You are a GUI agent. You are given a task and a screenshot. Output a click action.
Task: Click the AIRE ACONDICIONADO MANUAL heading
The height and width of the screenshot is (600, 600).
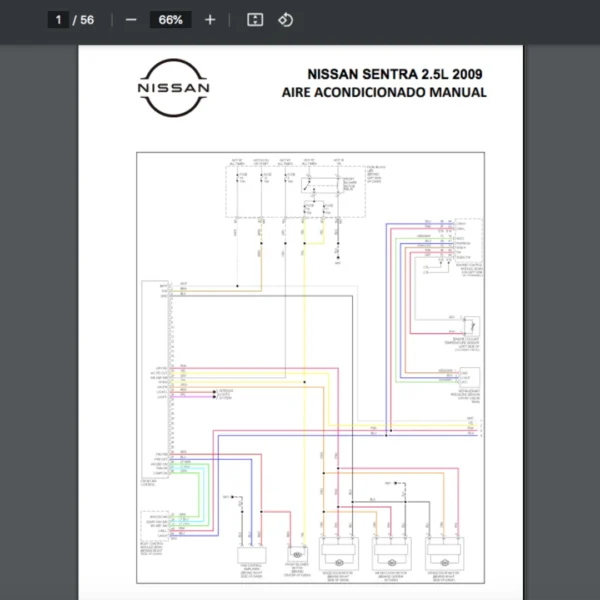(385, 93)
